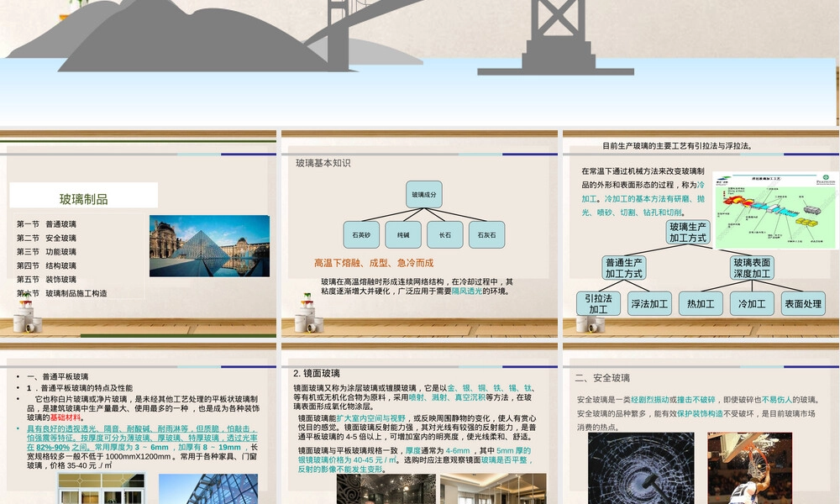Screen dimensions: 840x504
Task: Open 第五节 装饰玻璃 entry
Action: tap(46, 280)
